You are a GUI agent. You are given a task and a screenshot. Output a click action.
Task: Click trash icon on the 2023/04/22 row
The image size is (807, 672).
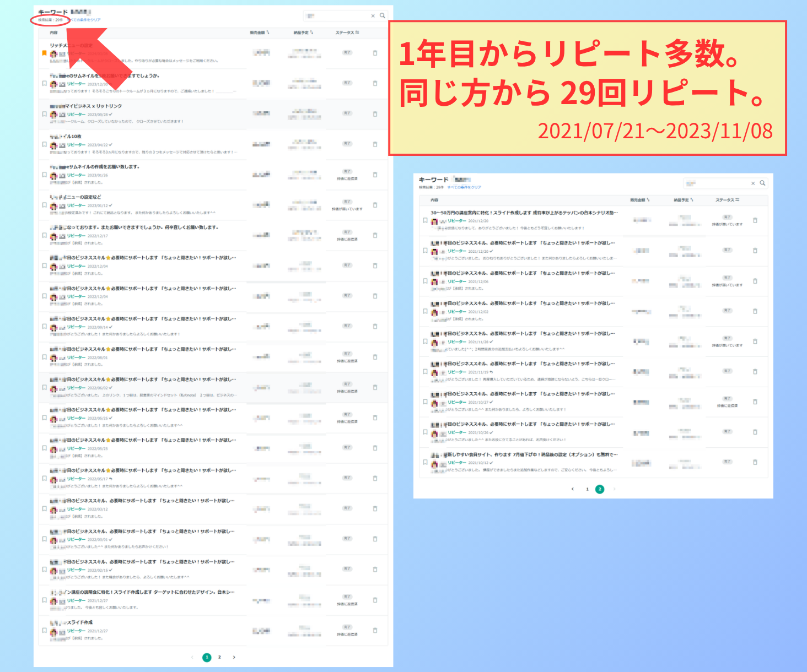coord(375,144)
